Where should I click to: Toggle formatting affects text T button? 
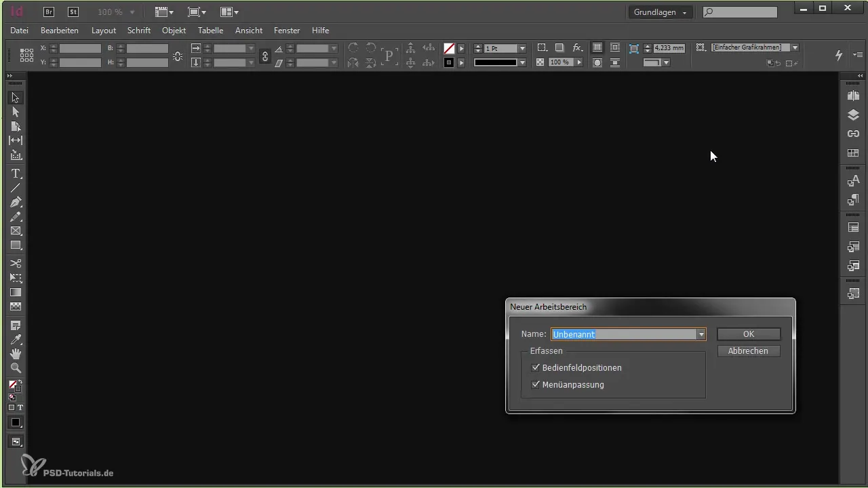pos(20,407)
